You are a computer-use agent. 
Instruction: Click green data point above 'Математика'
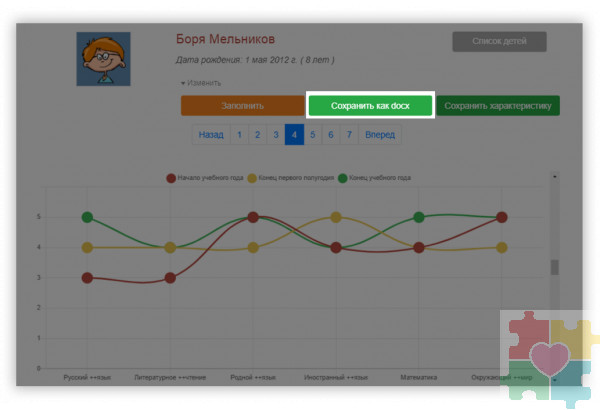tap(419, 217)
